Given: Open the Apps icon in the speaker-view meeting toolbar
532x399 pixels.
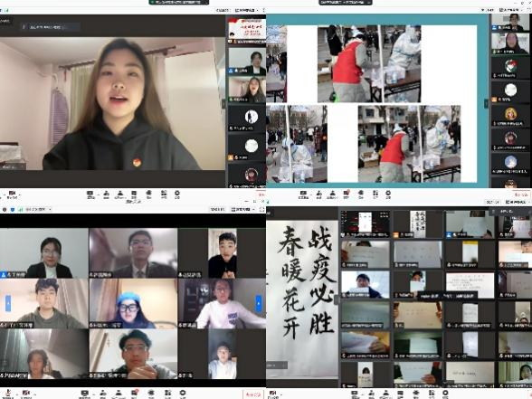Looking at the screenshot, I should tap(164, 195).
